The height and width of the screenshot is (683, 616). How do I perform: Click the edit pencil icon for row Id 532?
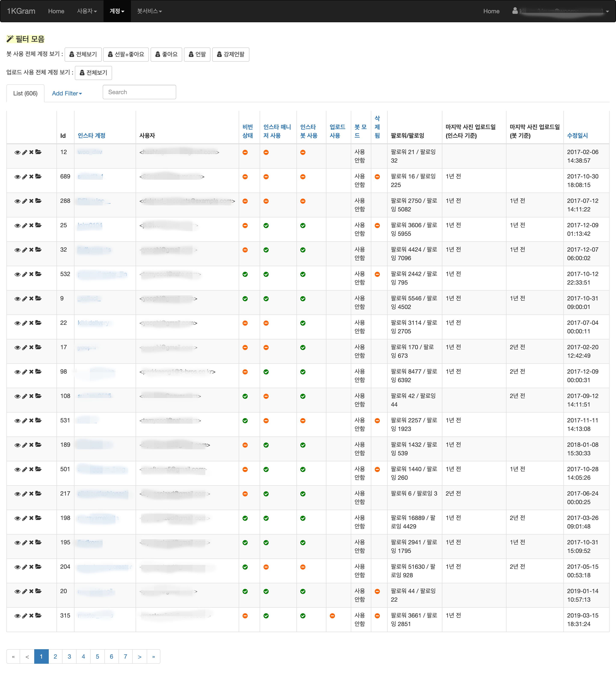(24, 274)
